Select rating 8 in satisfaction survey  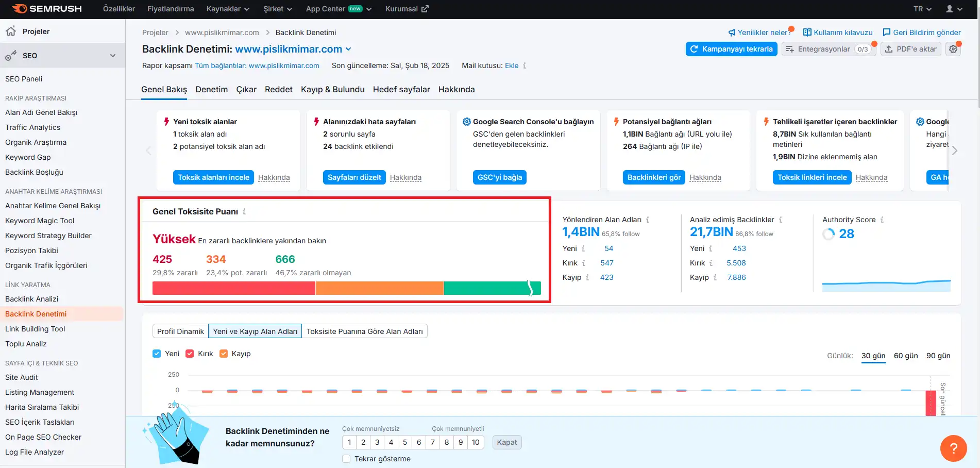pos(447,442)
